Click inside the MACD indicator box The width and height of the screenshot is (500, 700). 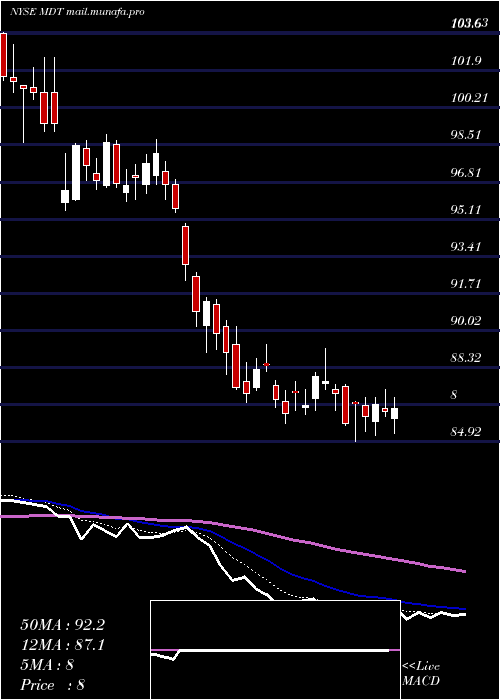275,650
